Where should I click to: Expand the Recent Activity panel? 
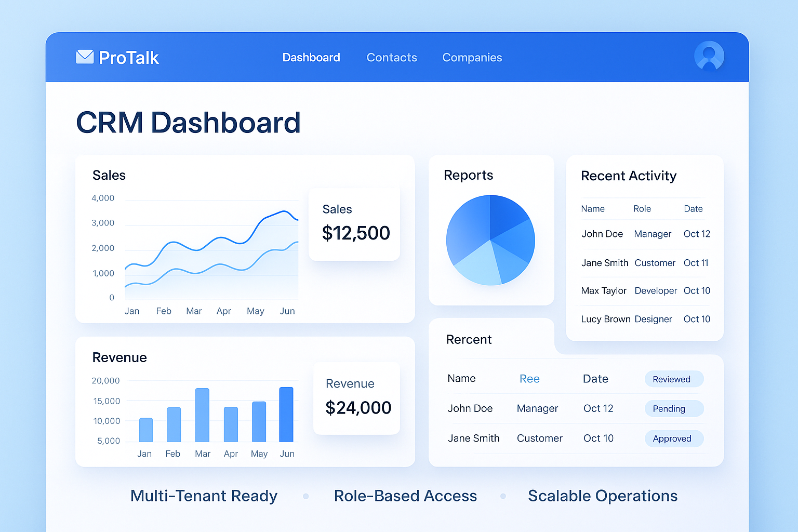[x=629, y=176]
